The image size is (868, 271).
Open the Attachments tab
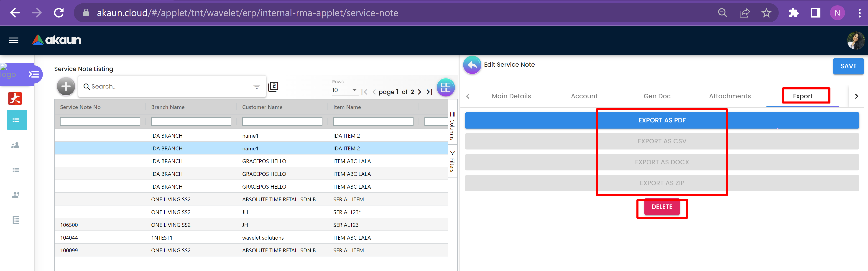tap(730, 96)
